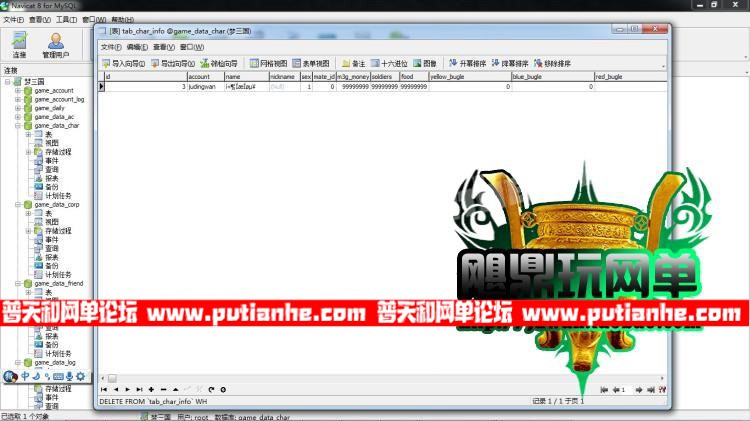Open the table window 编辑(E) menu
Image resolution: width=750 pixels, height=421 pixels.
point(137,47)
